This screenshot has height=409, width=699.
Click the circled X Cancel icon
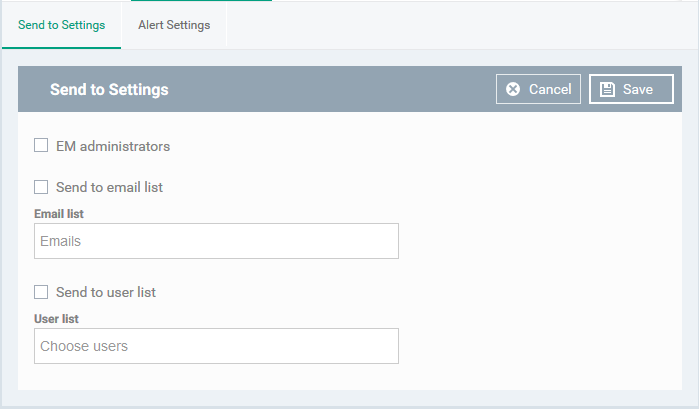513,89
